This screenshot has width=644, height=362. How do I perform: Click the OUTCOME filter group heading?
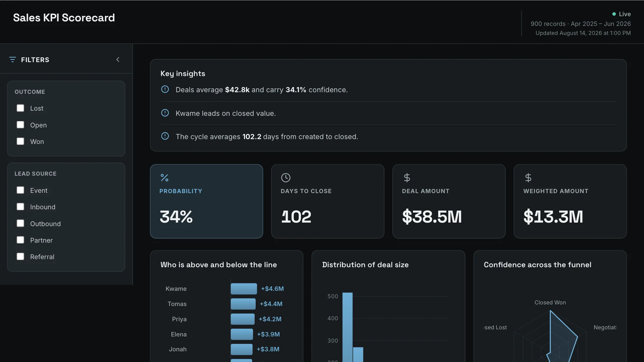30,92
